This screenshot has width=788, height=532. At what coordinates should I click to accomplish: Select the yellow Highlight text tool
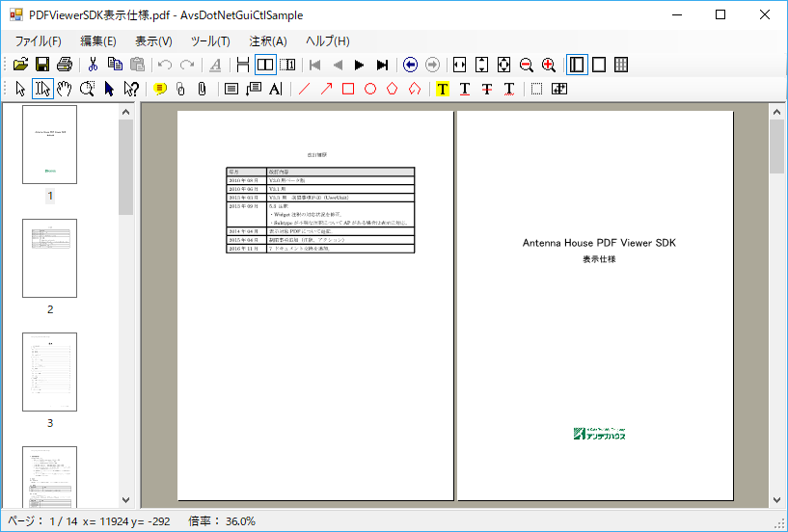click(443, 89)
